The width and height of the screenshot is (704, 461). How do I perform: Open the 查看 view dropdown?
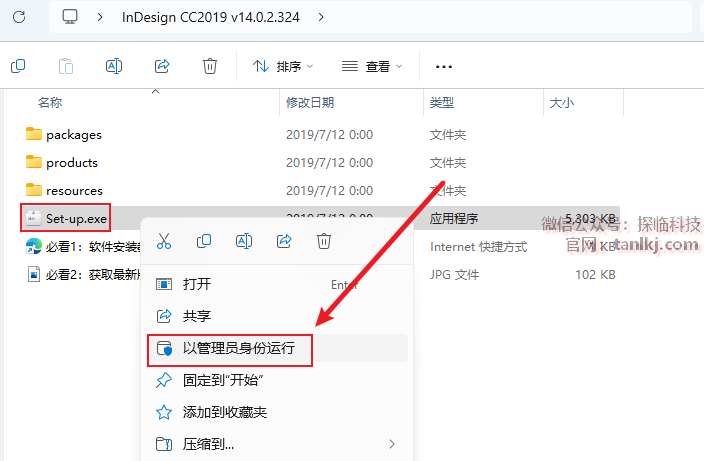pyautogui.click(x=372, y=66)
